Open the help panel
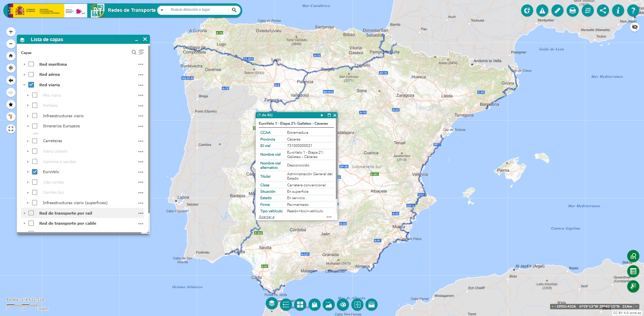Image resolution: width=644 pixels, height=316 pixels. [x=633, y=10]
